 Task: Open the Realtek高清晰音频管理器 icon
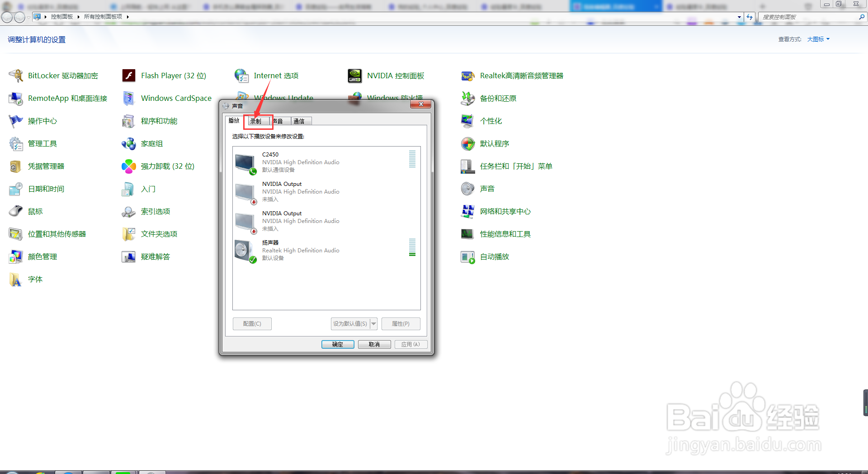coord(468,76)
